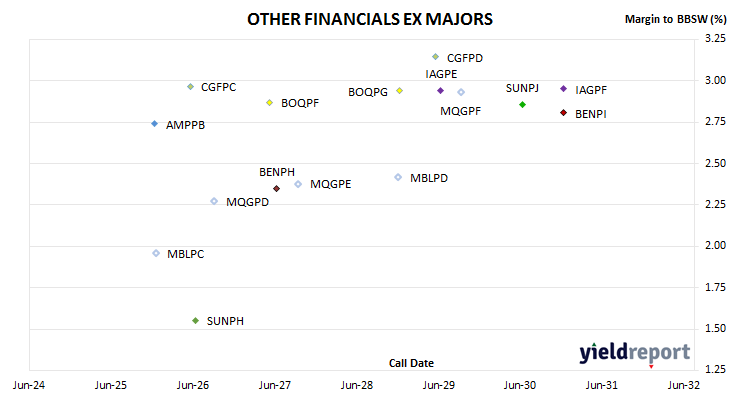This screenshot has width=730, height=399.
Task: Select the chart title Other Financials Ex Majors
Action: pos(370,19)
